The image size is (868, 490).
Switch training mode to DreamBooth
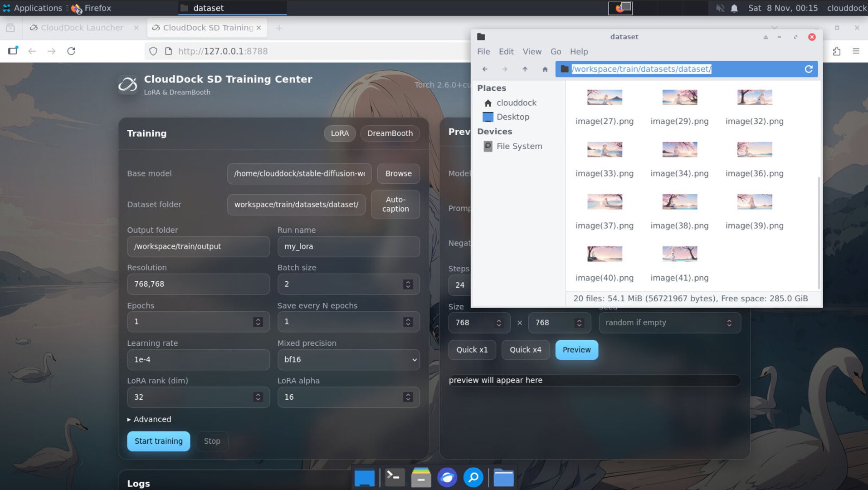coord(390,133)
